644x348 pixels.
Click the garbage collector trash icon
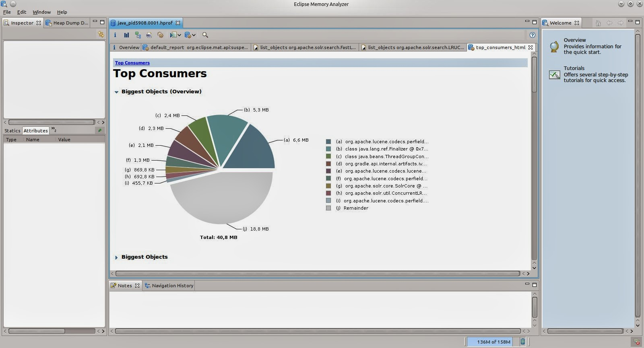point(522,342)
